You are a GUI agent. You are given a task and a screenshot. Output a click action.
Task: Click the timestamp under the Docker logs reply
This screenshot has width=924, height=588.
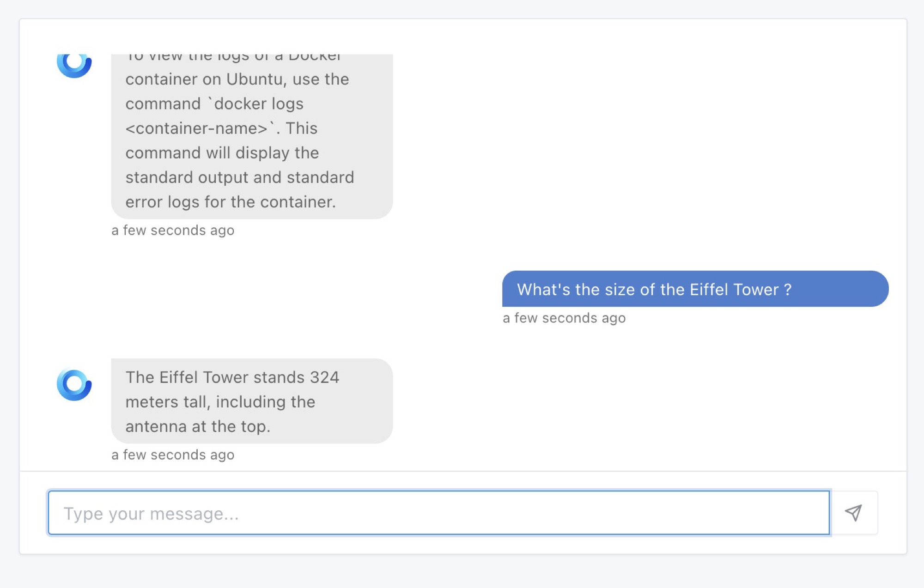[173, 230]
